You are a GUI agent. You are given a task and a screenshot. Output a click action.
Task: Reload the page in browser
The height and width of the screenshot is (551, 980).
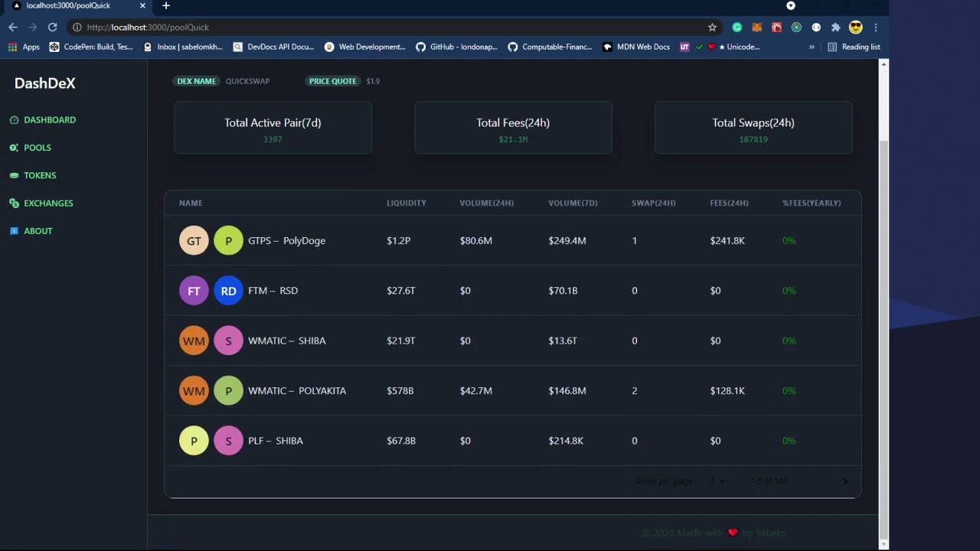52,28
